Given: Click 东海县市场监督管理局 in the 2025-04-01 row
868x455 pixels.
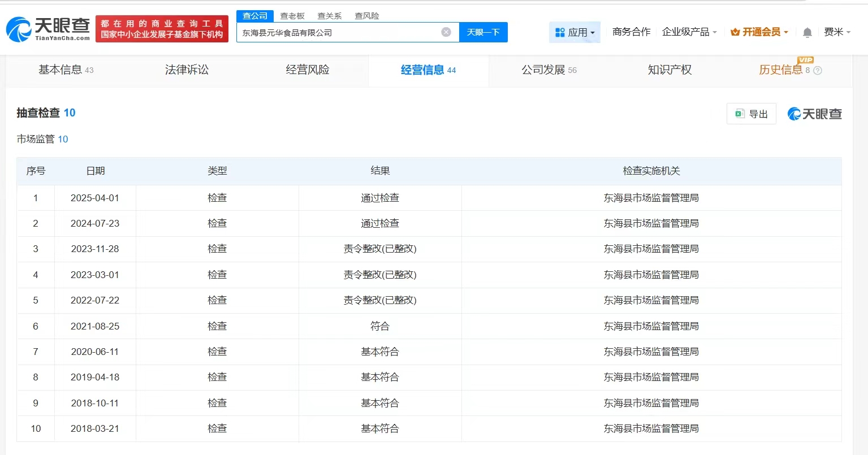Looking at the screenshot, I should coord(651,198).
